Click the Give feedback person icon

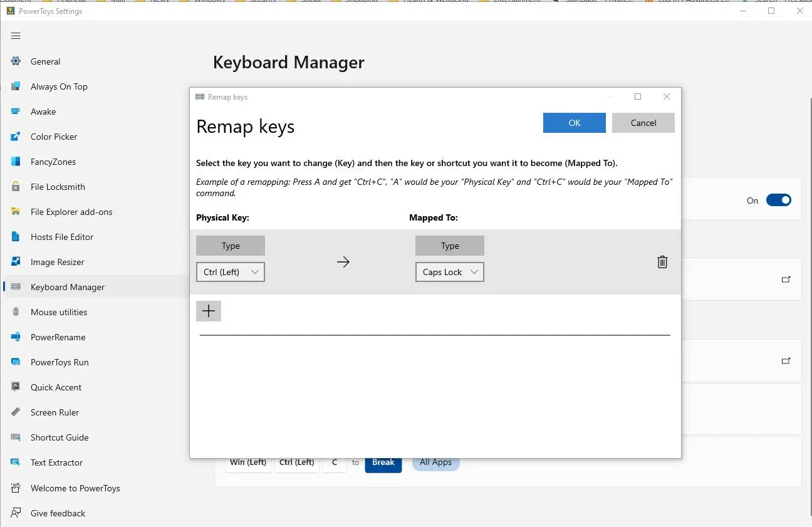[16, 513]
